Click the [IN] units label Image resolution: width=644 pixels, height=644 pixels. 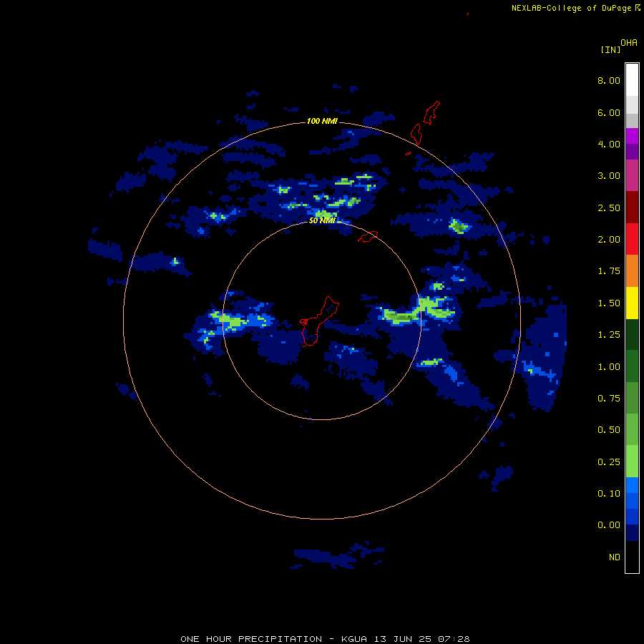[610, 49]
